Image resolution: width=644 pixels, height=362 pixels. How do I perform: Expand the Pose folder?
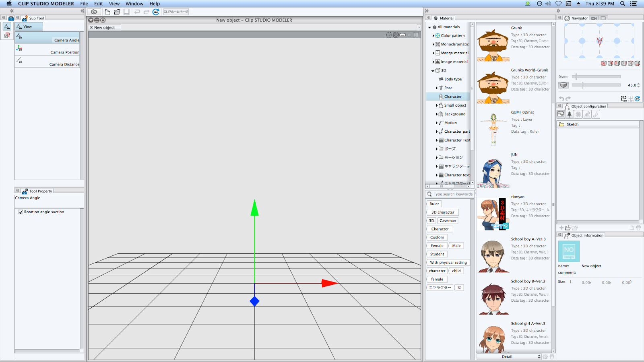point(437,88)
